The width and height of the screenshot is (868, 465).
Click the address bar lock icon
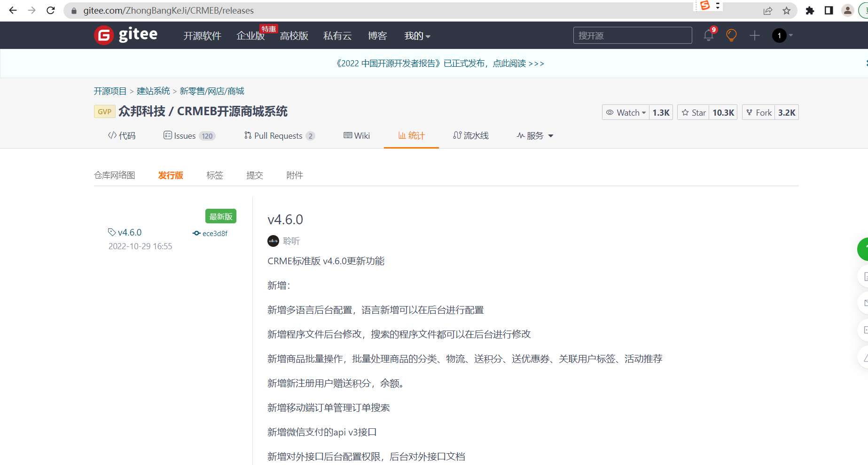tap(74, 11)
